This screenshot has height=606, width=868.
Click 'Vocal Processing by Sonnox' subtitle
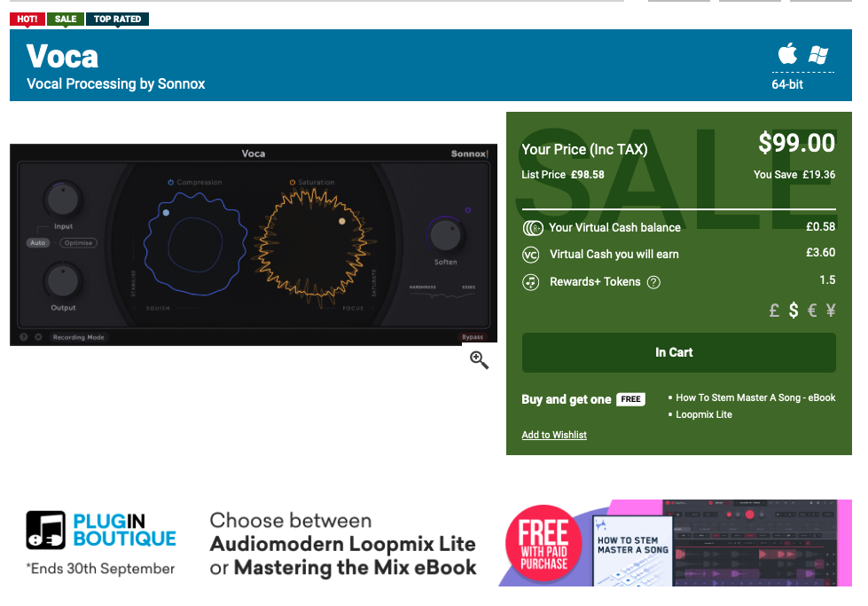coord(115,83)
